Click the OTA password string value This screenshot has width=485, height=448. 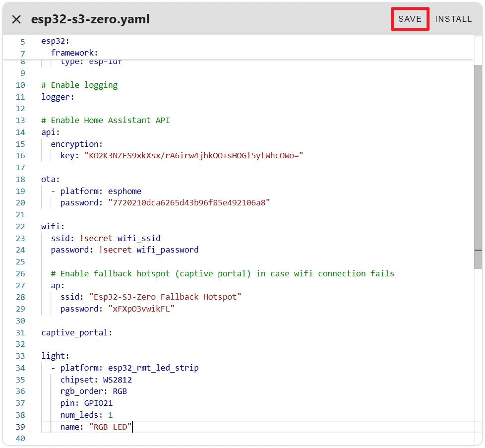189,202
